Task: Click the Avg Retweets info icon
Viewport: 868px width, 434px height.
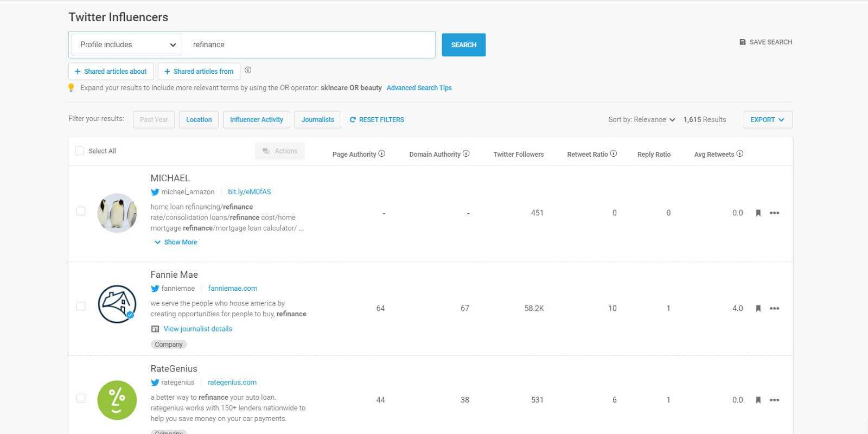Action: click(x=740, y=154)
